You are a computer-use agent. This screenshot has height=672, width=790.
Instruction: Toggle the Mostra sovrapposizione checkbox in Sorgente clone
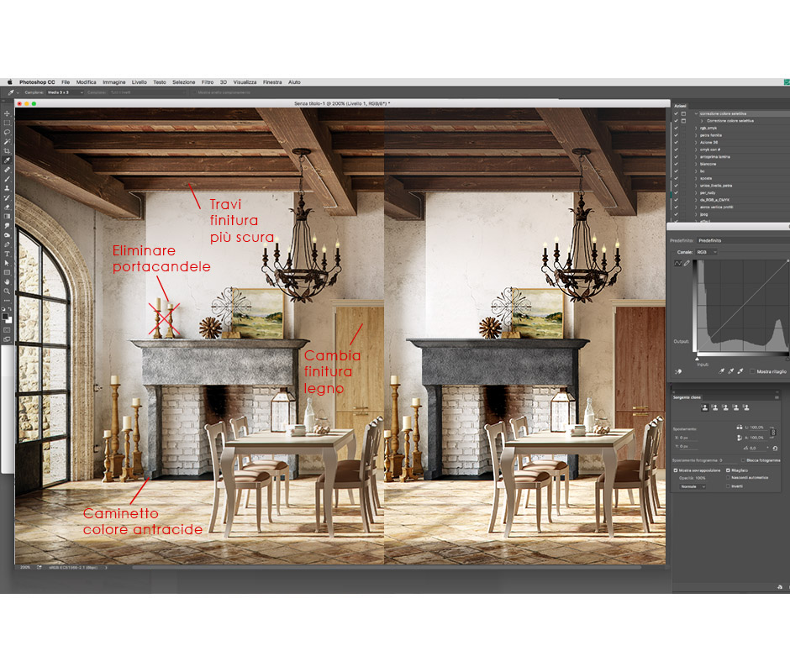(x=675, y=470)
